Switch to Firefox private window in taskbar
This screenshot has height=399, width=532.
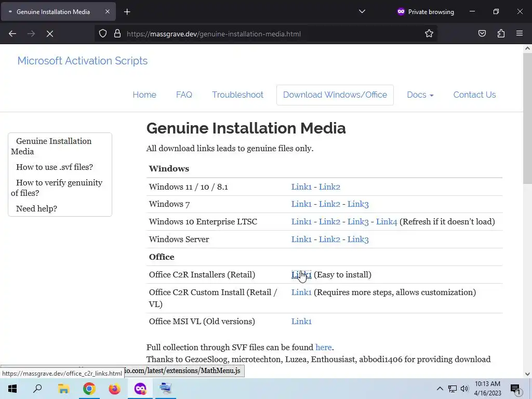coord(140,389)
